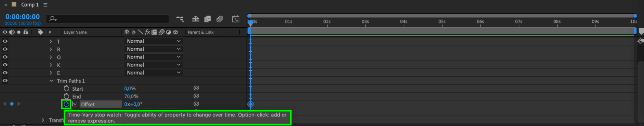Click the End value 70,0%
The image size is (644, 126).
[x=131, y=96]
